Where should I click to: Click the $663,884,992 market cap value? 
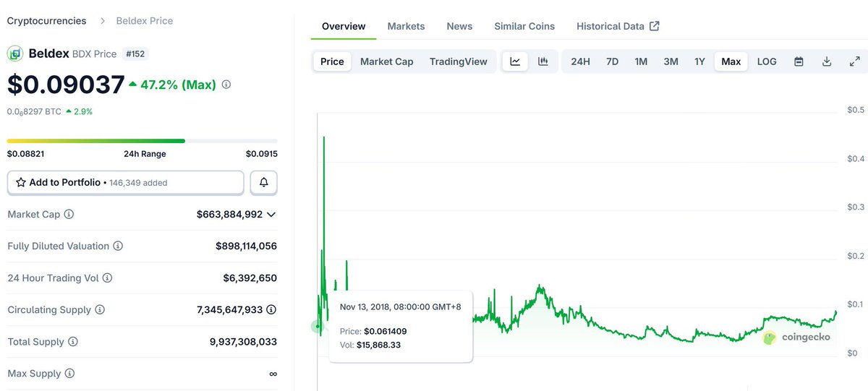229,215
